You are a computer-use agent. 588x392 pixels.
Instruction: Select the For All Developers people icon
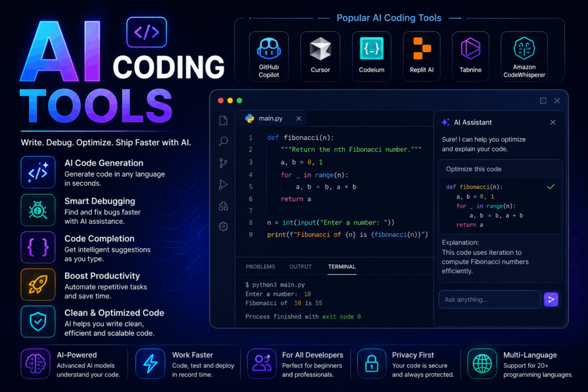coord(262,363)
